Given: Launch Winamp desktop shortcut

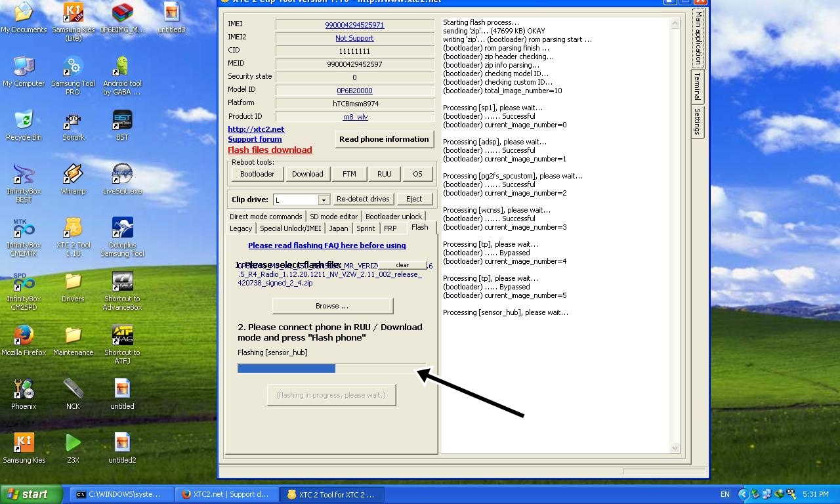Looking at the screenshot, I should pyautogui.click(x=73, y=178).
